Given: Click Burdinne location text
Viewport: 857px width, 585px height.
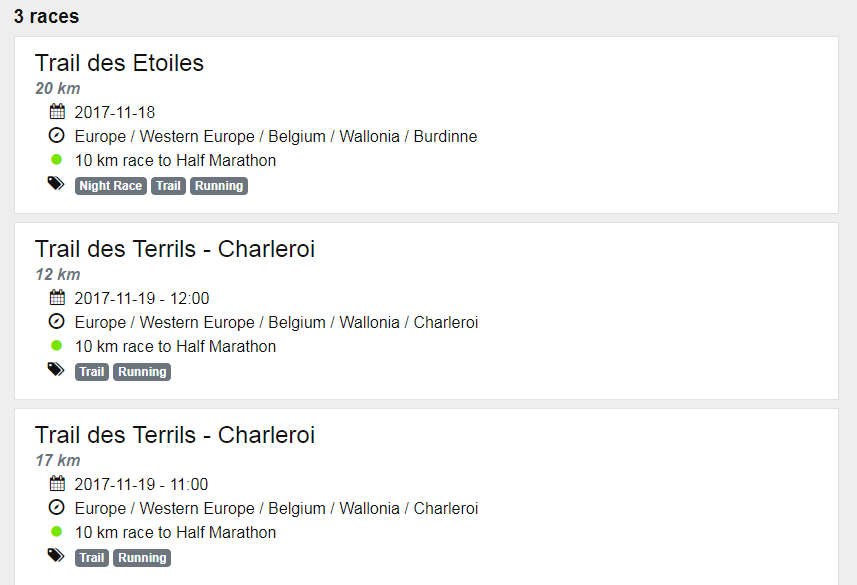Looking at the screenshot, I should (445, 136).
